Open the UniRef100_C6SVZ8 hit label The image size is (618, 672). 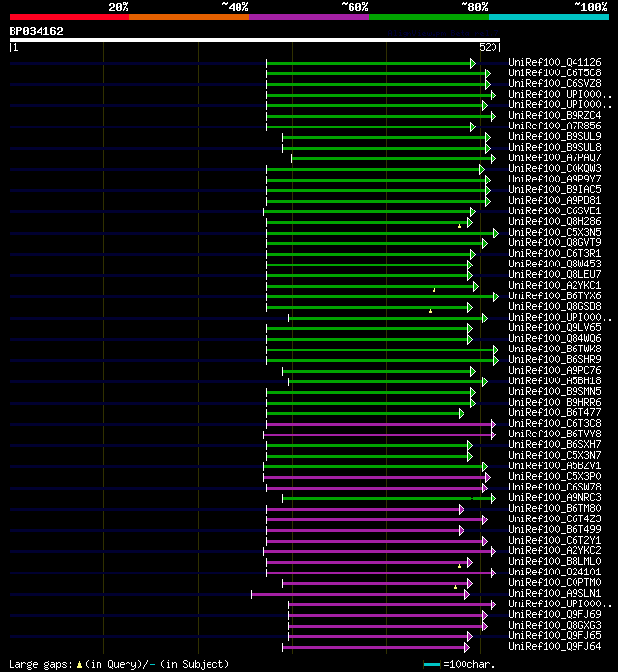coord(554,84)
